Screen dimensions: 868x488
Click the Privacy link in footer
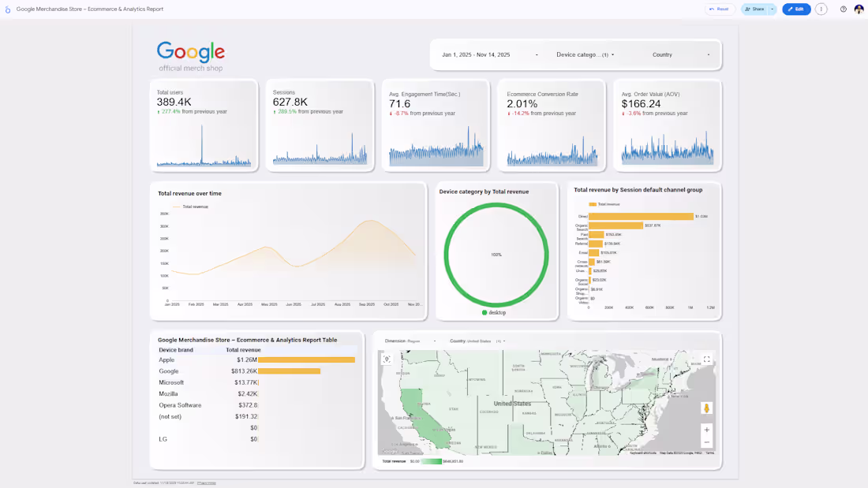tap(207, 483)
